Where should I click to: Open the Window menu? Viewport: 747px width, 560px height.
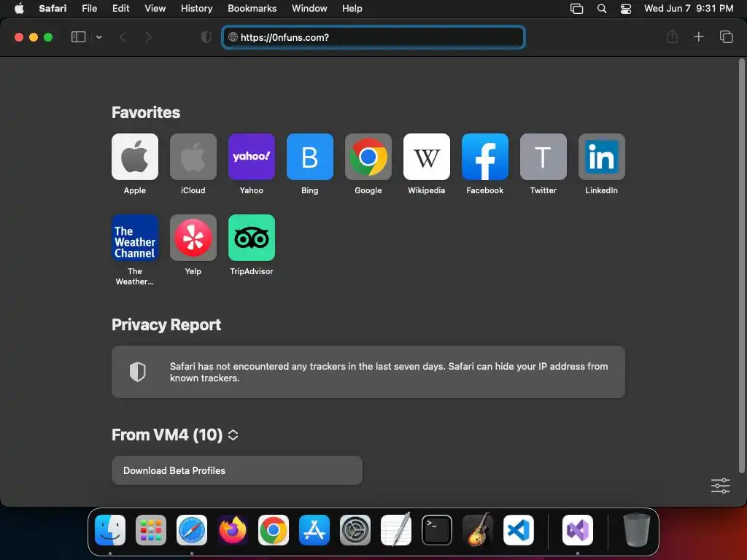pos(309,8)
